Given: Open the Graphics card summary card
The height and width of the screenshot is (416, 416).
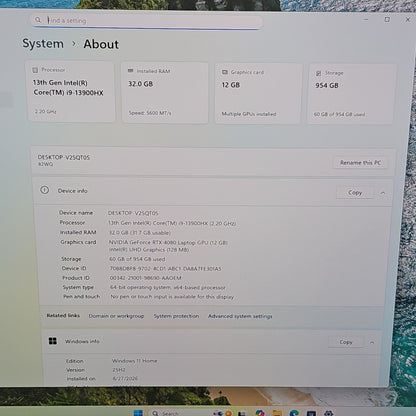Looking at the screenshot, I should pos(258,93).
